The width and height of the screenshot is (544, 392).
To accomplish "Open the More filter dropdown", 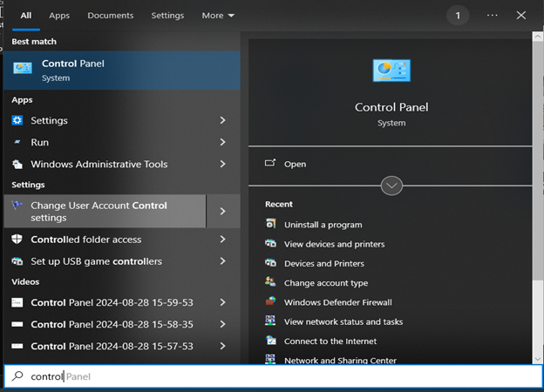I will click(218, 16).
